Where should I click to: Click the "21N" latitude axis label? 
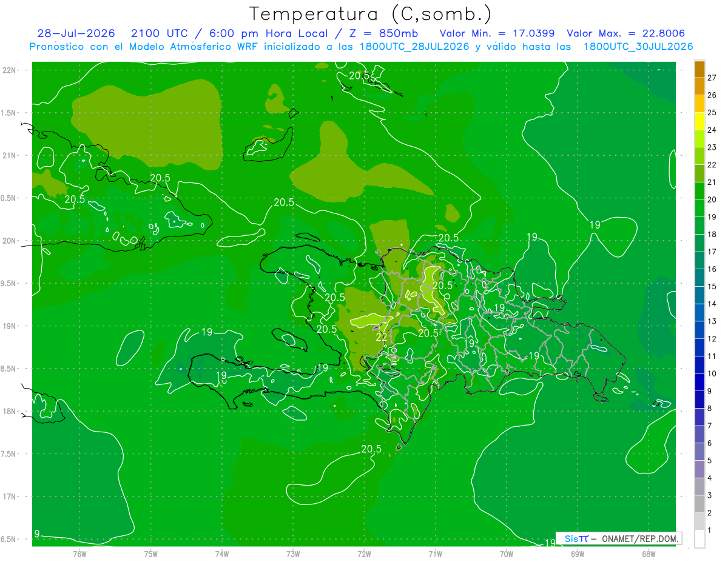coord(9,155)
